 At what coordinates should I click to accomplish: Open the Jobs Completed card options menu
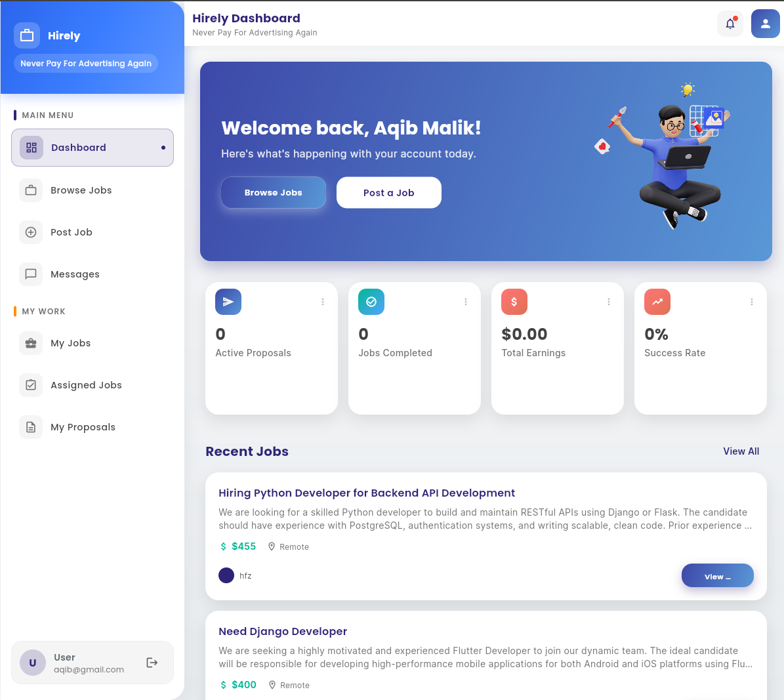[466, 302]
